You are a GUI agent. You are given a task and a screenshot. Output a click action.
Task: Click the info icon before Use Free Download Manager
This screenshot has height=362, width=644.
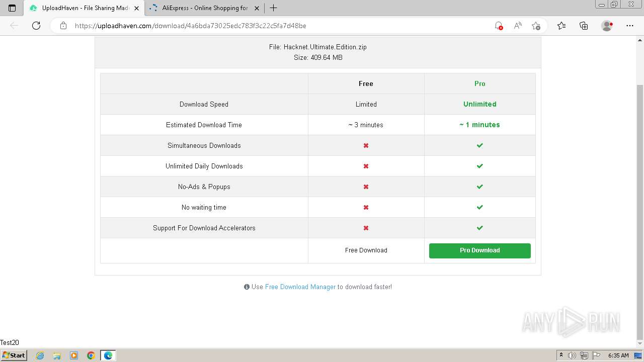click(247, 287)
